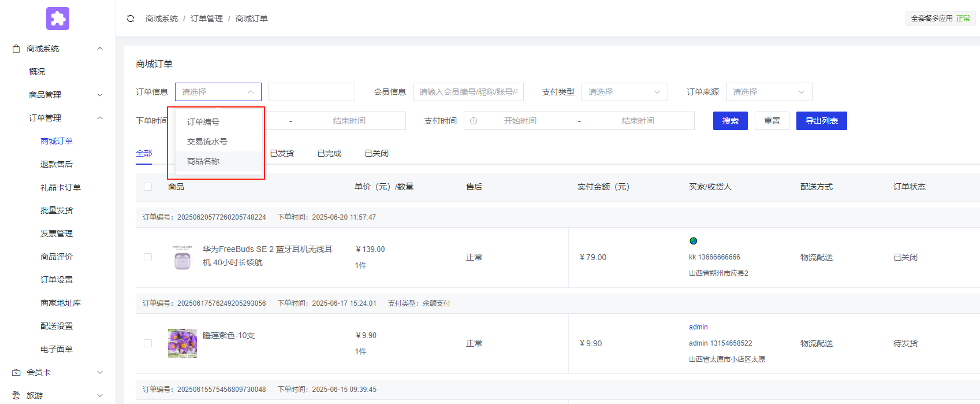The height and width of the screenshot is (404, 980).
Task: Tick the checkbox for the 睡莲紫色-10支 order
Action: 148,343
